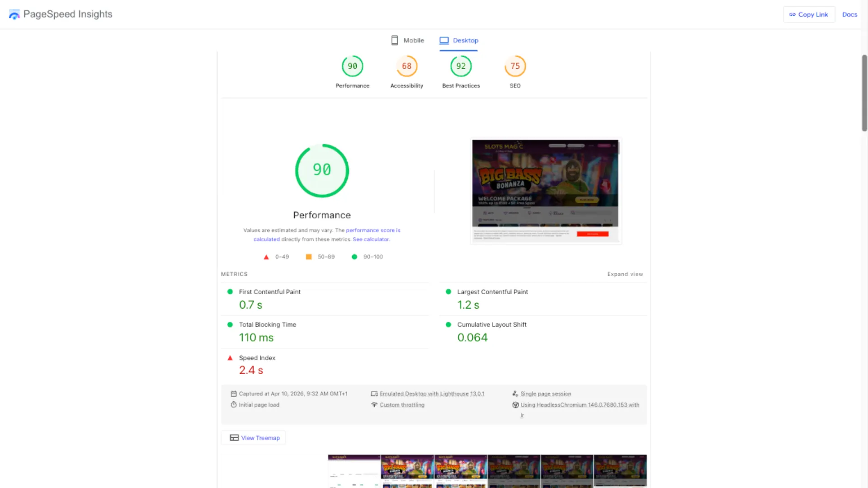Click the green dot beside First Contentful Paint
Viewport: 868px width, 488px height.
pos(230,292)
